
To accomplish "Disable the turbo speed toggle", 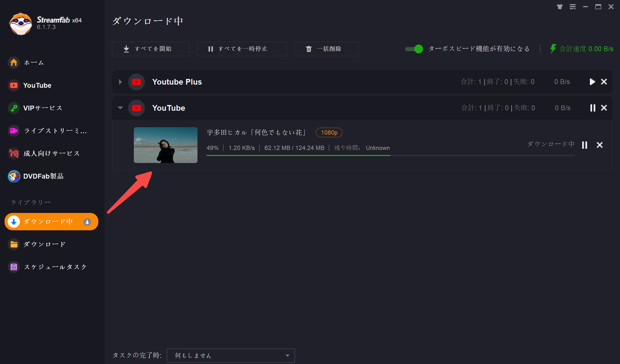I will pos(414,49).
